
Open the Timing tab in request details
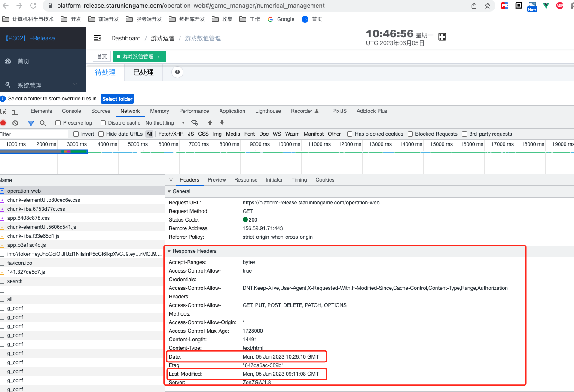point(299,180)
